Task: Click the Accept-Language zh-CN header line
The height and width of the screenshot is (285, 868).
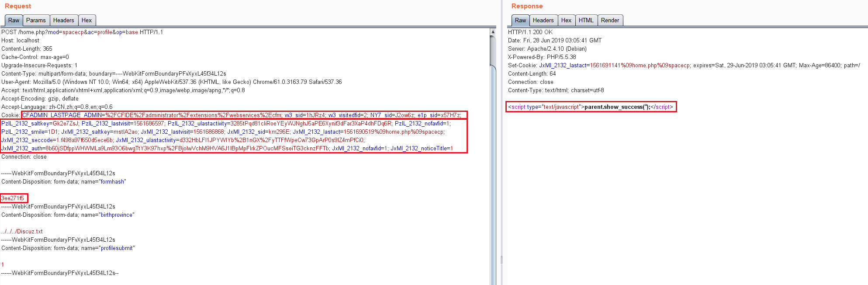Action: [57, 107]
